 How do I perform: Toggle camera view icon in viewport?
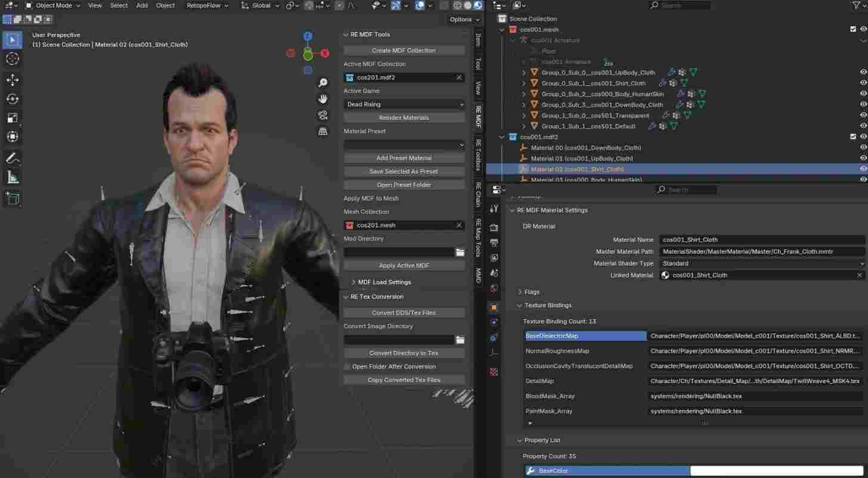(323, 115)
